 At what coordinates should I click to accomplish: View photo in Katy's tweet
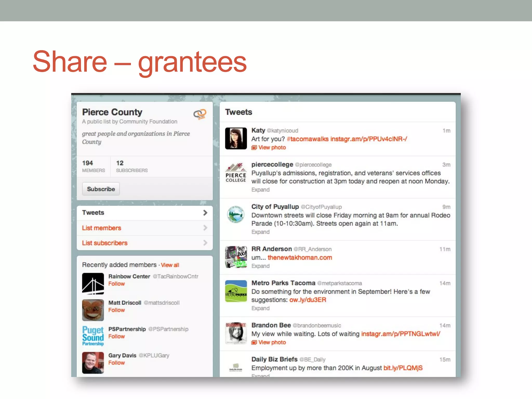[x=272, y=148]
